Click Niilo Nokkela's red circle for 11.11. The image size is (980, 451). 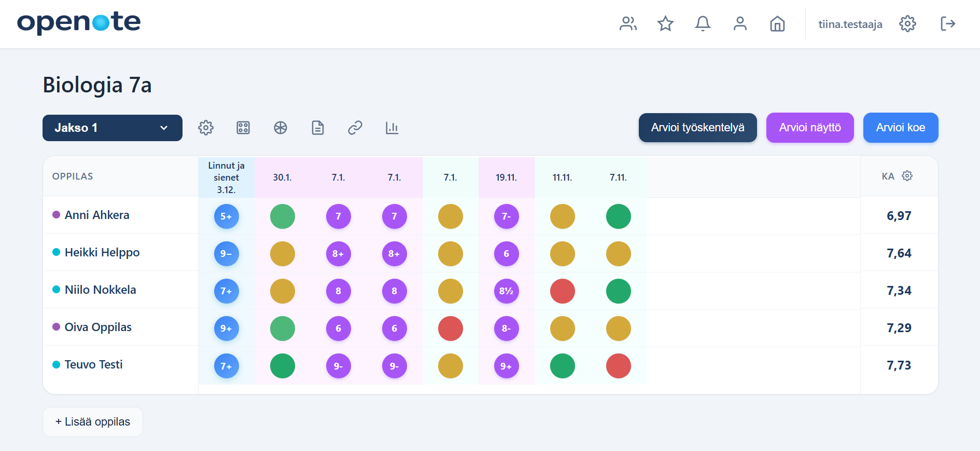(x=562, y=291)
